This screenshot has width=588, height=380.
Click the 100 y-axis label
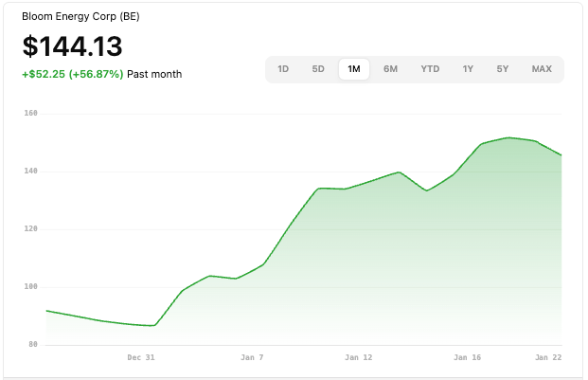(x=30, y=286)
